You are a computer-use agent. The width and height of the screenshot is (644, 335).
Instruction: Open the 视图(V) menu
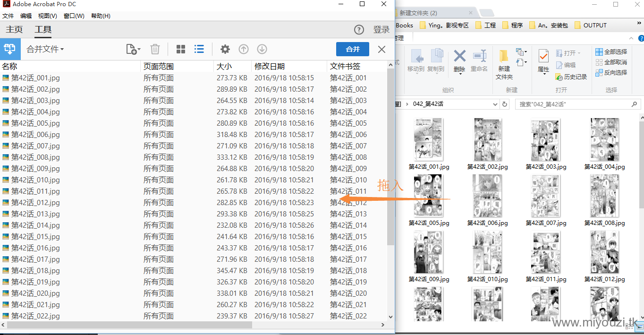click(48, 16)
